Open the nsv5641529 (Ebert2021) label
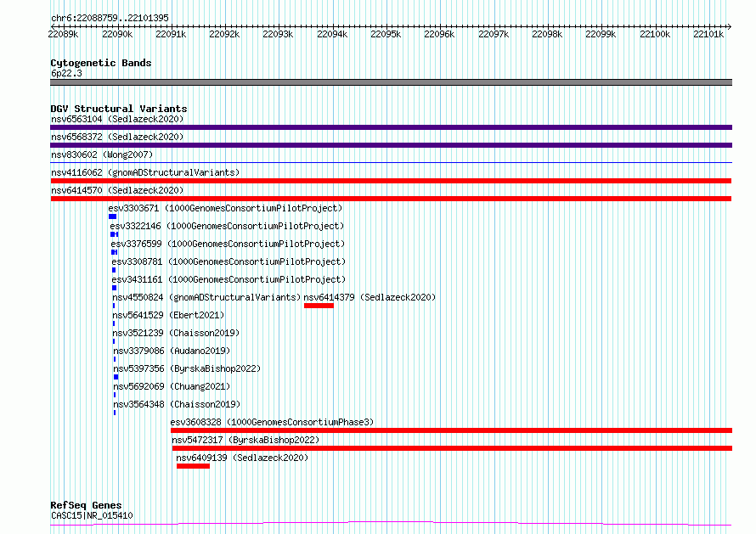 coord(168,315)
